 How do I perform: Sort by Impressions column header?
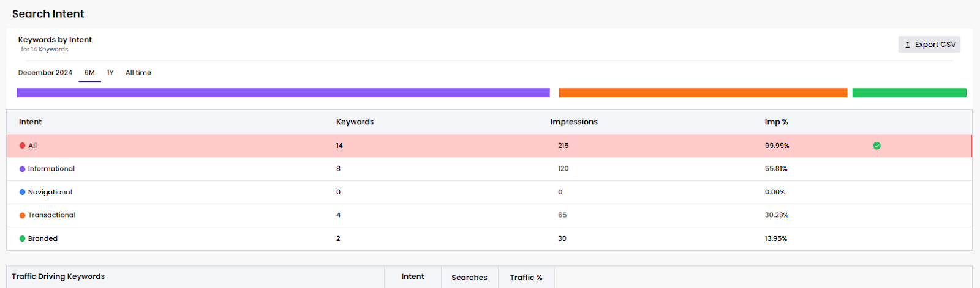[x=574, y=122]
